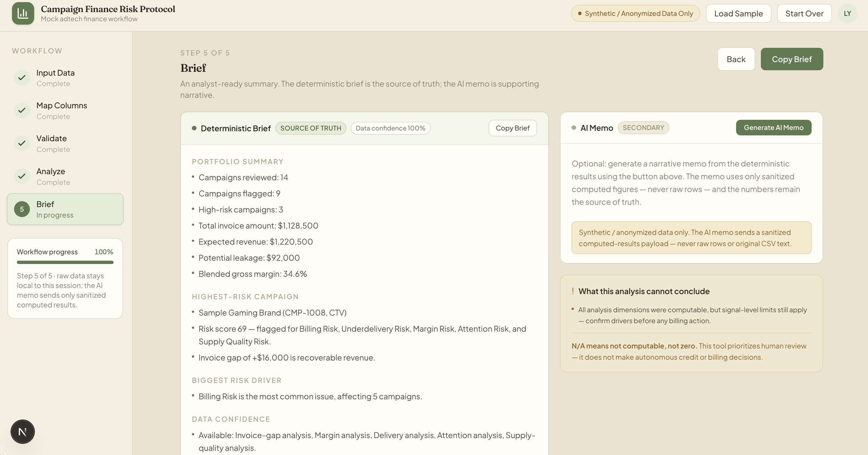Screen dimensions: 868x455
Task: Click the Start Over button
Action: tap(804, 14)
